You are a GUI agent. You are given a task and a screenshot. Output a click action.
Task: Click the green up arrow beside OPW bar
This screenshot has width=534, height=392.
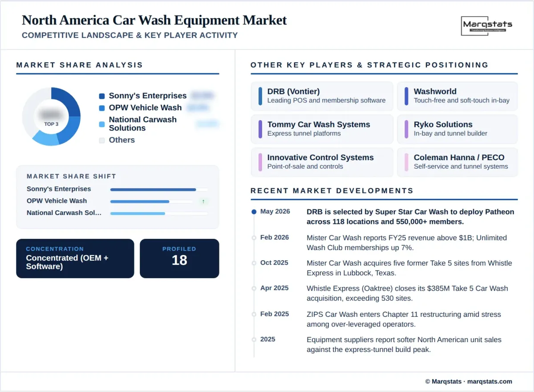coord(203,202)
